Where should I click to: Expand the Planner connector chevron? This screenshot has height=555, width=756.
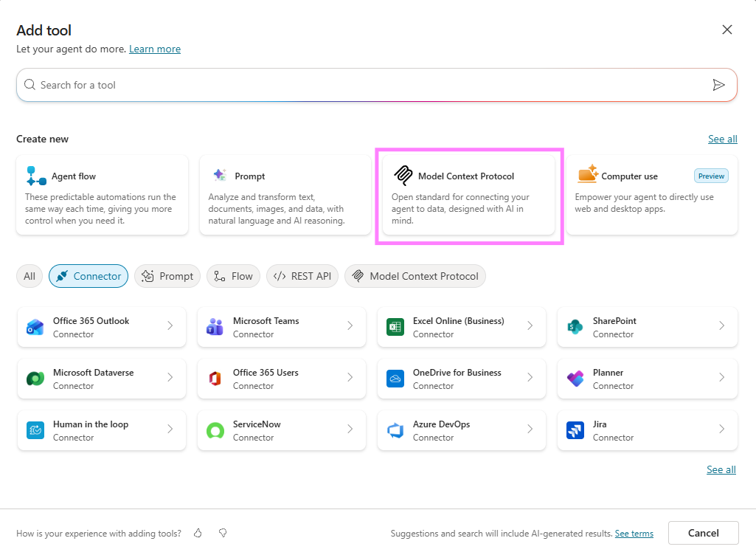tap(721, 377)
